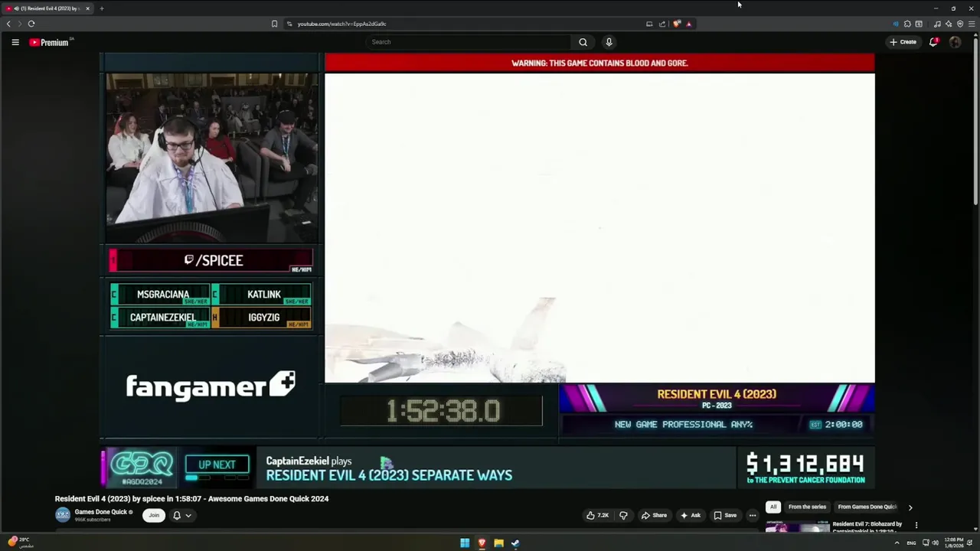Screen dimensions: 980x551
Task: Click the search magnifier button
Action: [583, 42]
